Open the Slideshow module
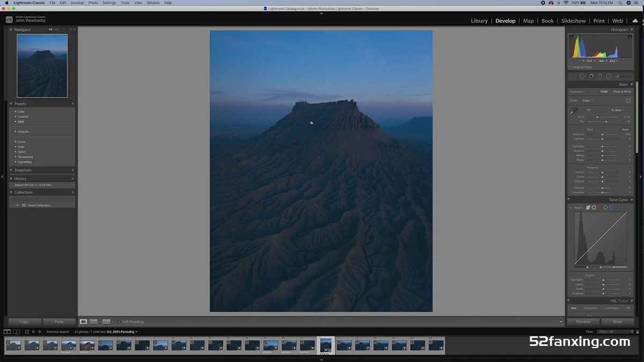Viewport: 644px width, 362px height. coord(574,21)
